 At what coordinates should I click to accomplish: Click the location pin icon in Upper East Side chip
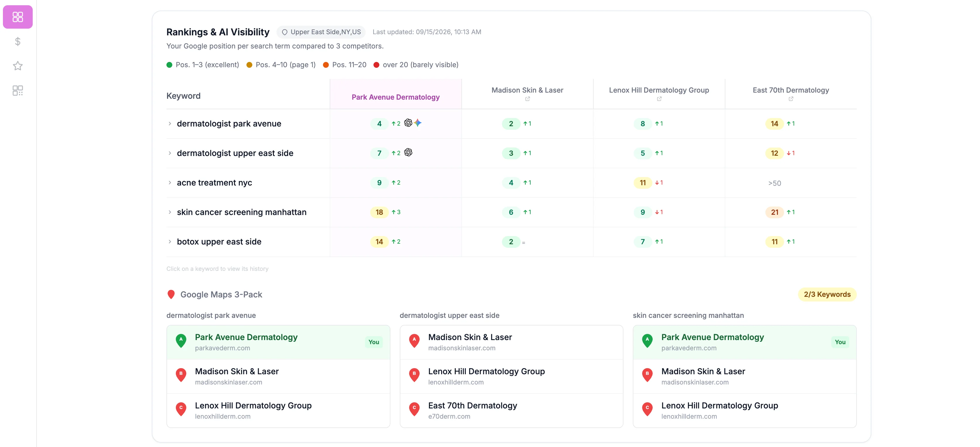tap(284, 32)
